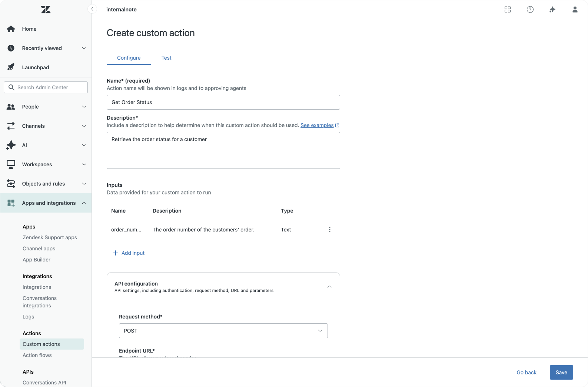This screenshot has height=387, width=588.
Task: Select the Configure tab
Action: (129, 58)
